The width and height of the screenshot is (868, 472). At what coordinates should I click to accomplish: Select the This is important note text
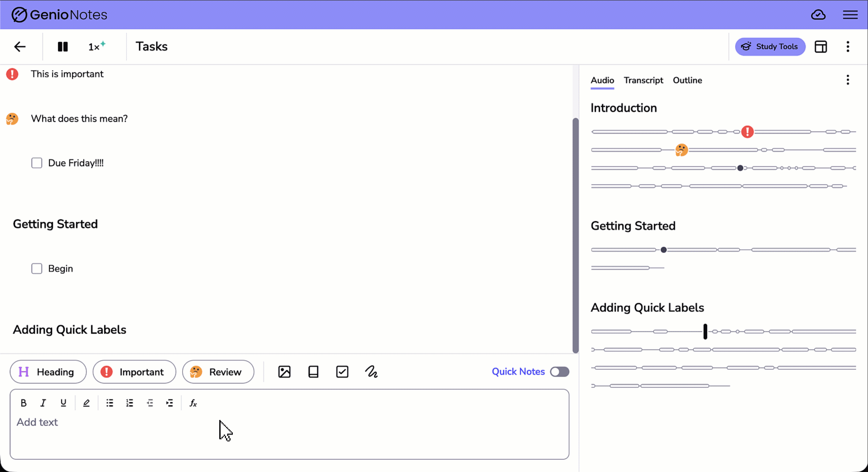(67, 74)
